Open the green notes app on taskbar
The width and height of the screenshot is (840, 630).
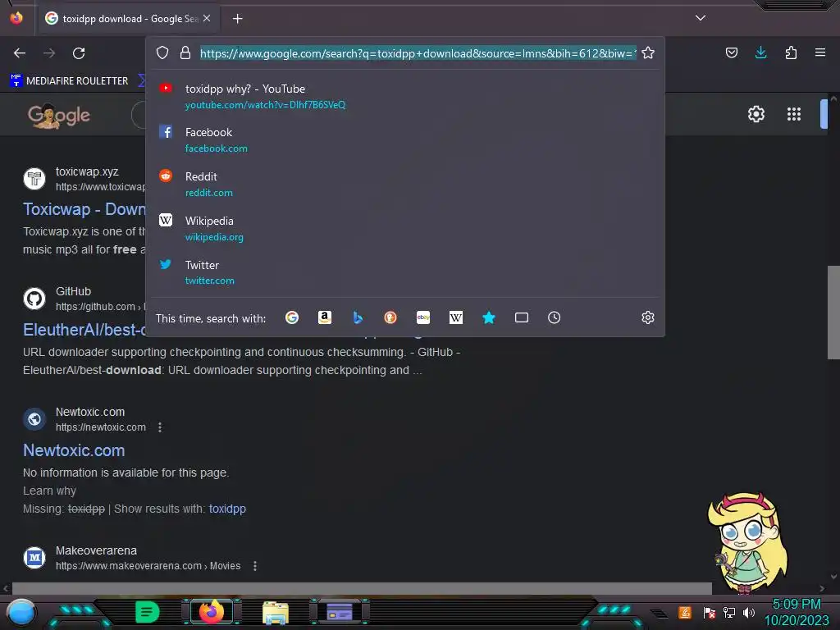click(147, 612)
